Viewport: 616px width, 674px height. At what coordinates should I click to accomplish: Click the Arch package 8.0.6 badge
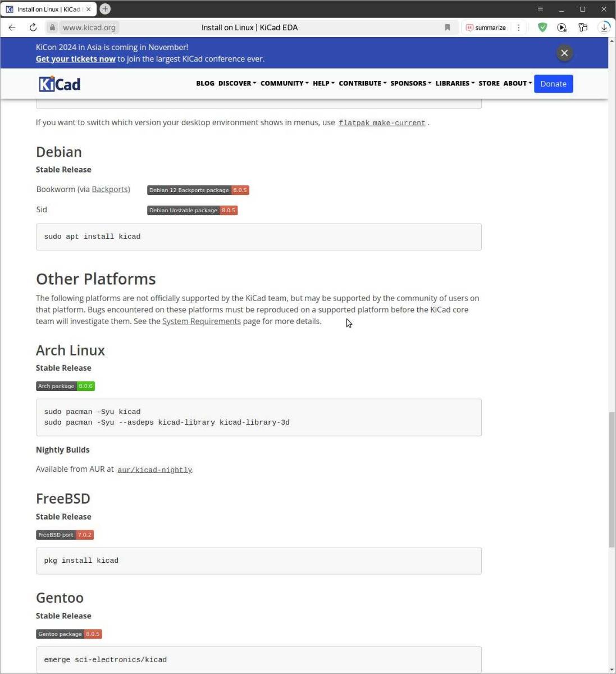(x=65, y=386)
